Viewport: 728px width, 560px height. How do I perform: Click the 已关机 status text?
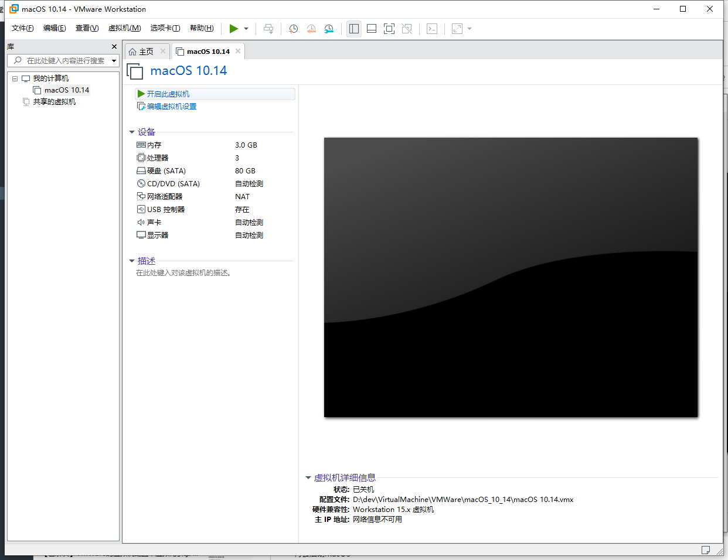pos(363,490)
